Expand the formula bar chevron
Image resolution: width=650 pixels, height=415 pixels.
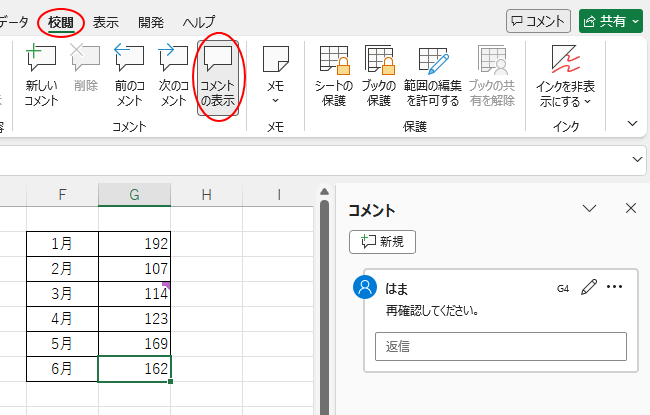click(x=638, y=160)
